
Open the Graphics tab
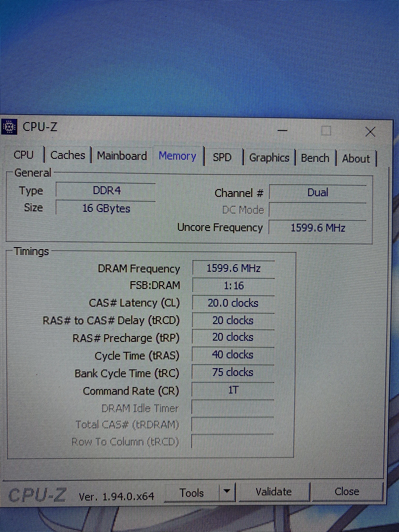(x=269, y=158)
